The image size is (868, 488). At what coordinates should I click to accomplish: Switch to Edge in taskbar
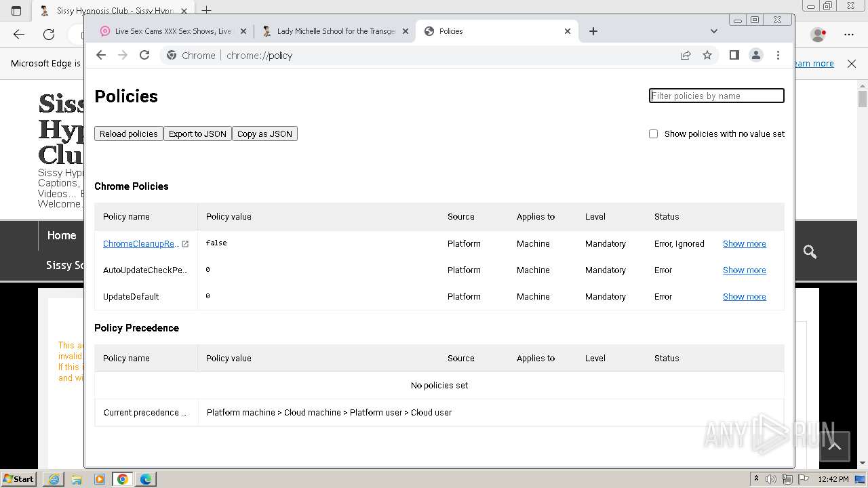146,479
